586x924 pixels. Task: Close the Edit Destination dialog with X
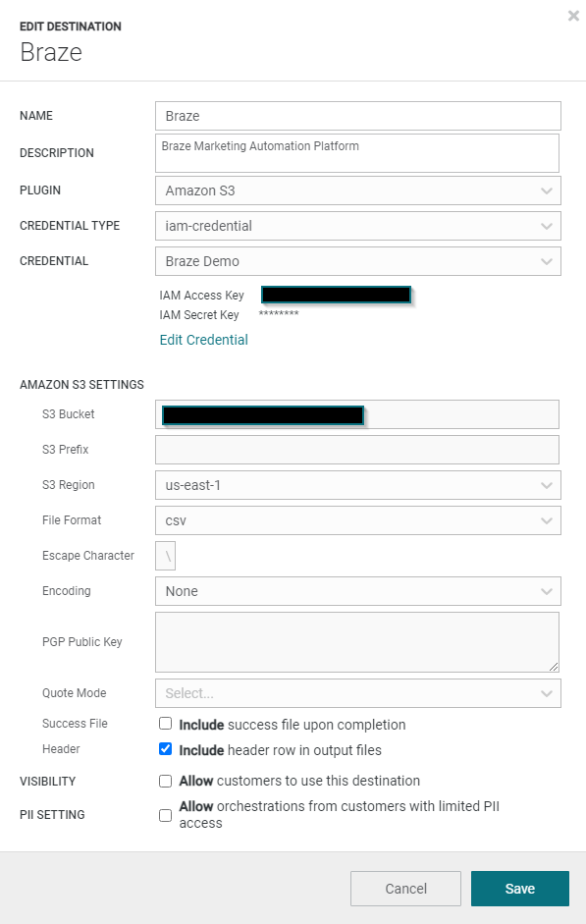coord(573,16)
